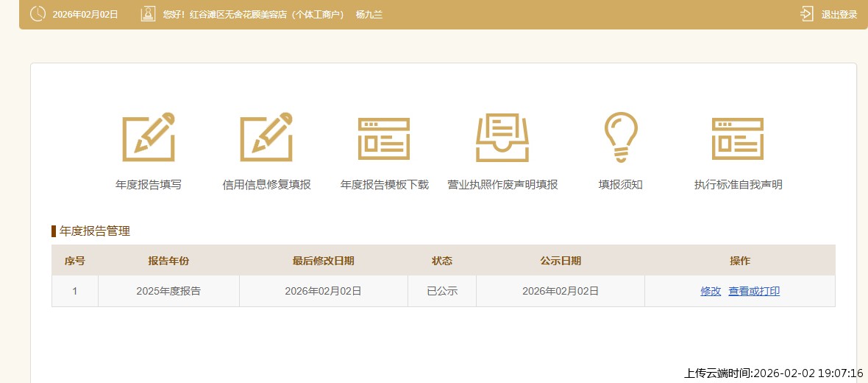868x383 pixels.
Task: Select the 年度报告填写 label
Action: 149,185
